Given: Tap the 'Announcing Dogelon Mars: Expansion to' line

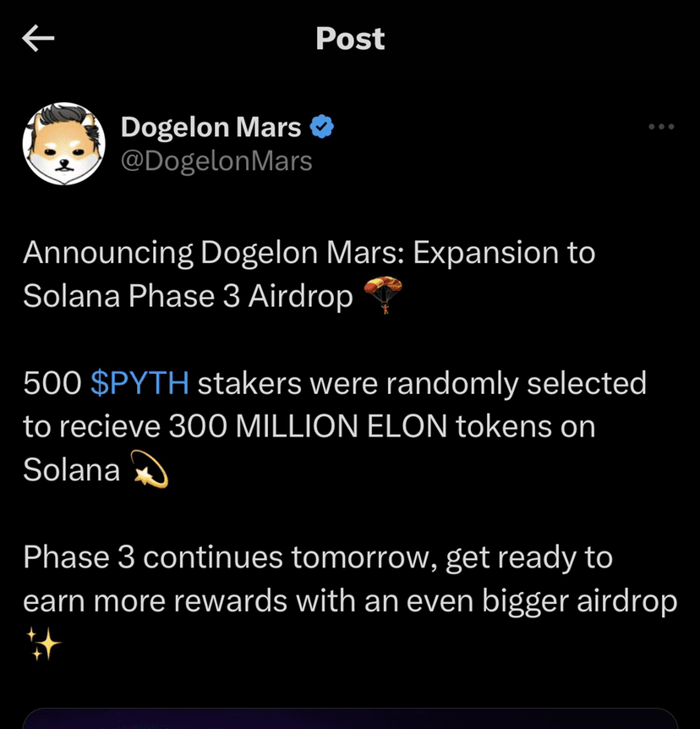Looking at the screenshot, I should tap(309, 253).
